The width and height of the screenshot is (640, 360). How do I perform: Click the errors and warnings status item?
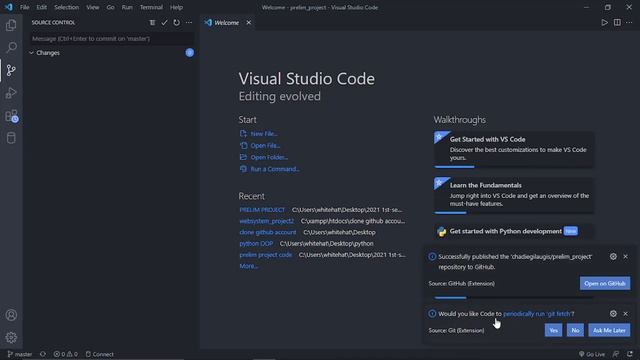click(x=65, y=354)
